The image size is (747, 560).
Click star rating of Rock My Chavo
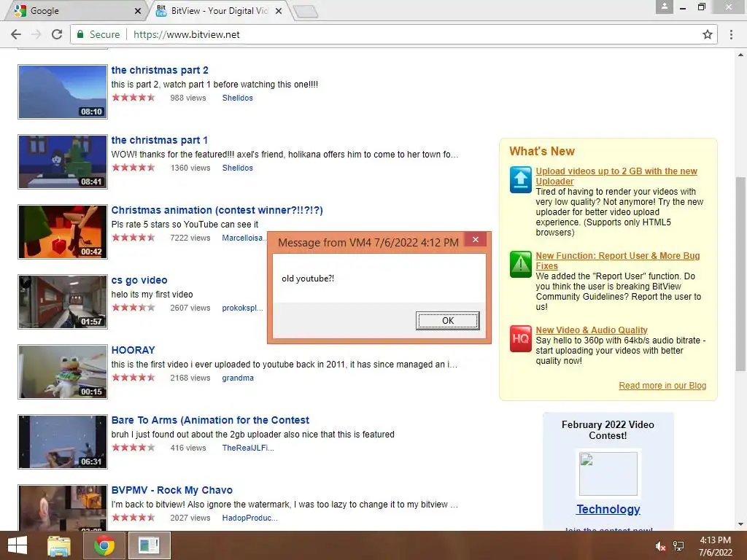point(133,518)
